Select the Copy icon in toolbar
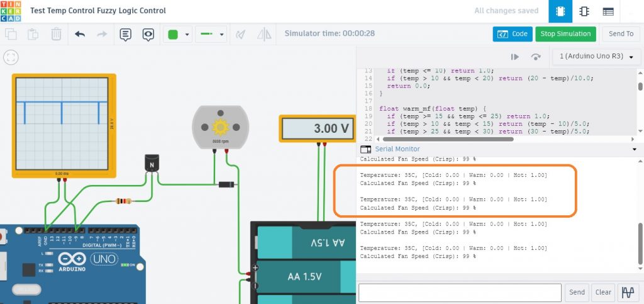644x304 pixels. click(x=11, y=34)
